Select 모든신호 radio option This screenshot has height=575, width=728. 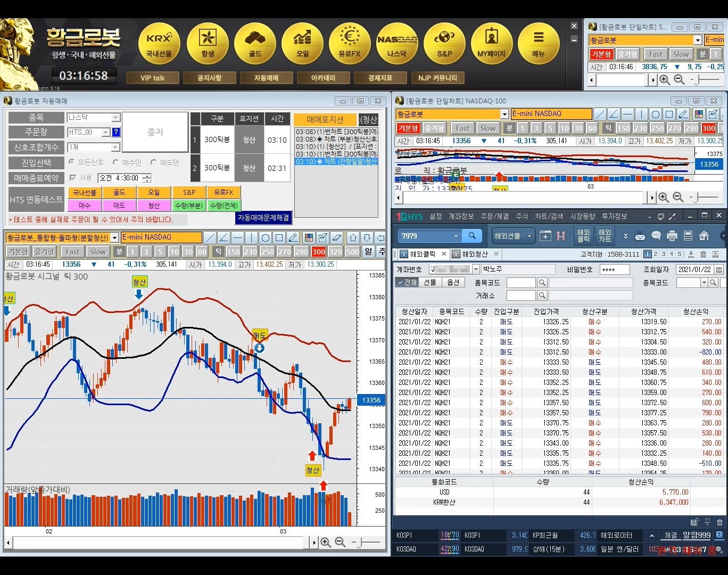[x=72, y=162]
